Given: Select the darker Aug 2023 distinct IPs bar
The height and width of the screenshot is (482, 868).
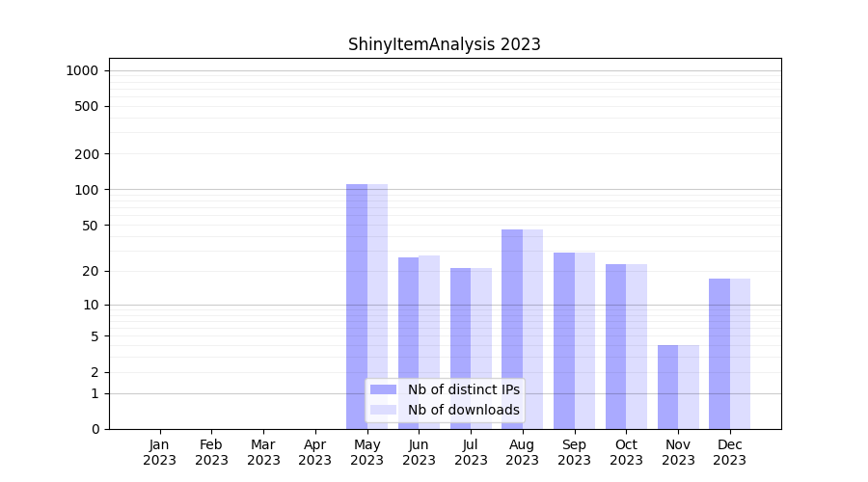Looking at the screenshot, I should [x=512, y=328].
